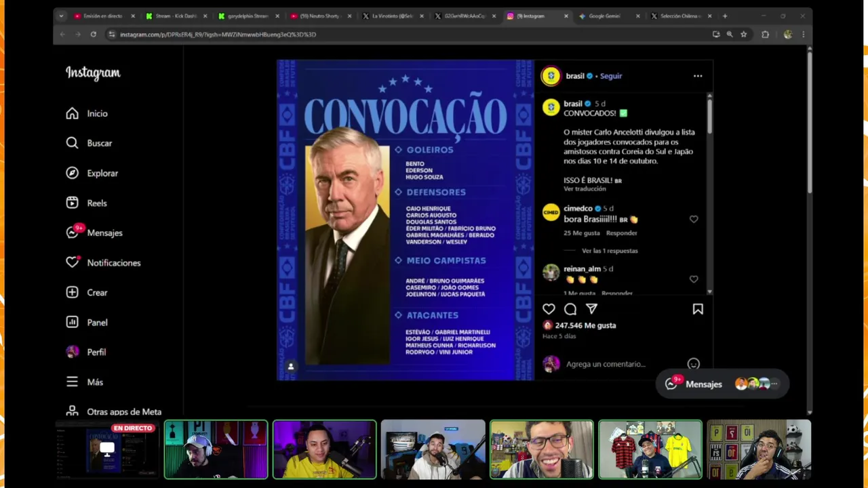This screenshot has height=488, width=868.
Task: Open cimedco username link
Action: click(x=578, y=208)
